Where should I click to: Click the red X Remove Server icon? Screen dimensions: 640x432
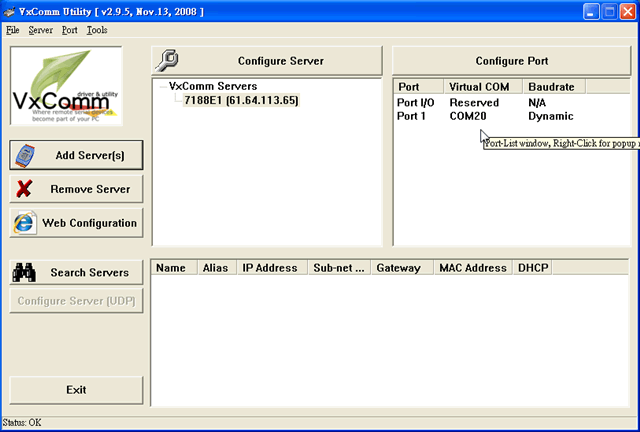25,188
